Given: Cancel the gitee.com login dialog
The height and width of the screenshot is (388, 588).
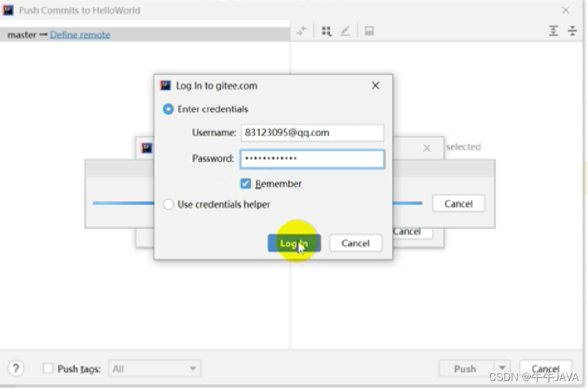Looking at the screenshot, I should coord(355,243).
